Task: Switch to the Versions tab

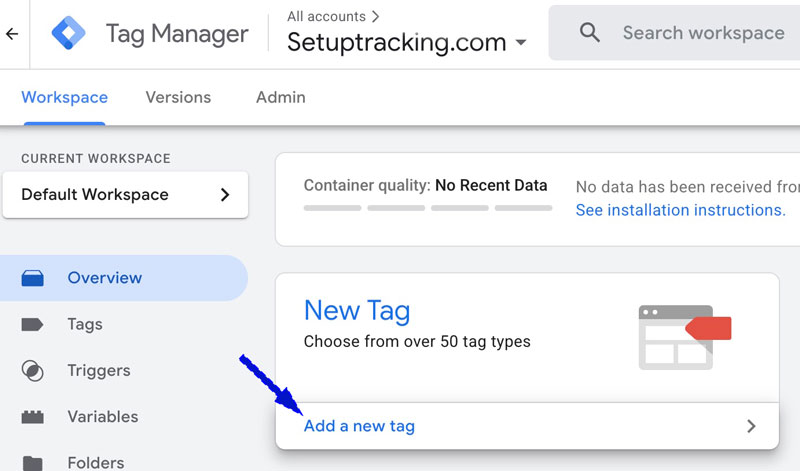Action: (x=178, y=97)
